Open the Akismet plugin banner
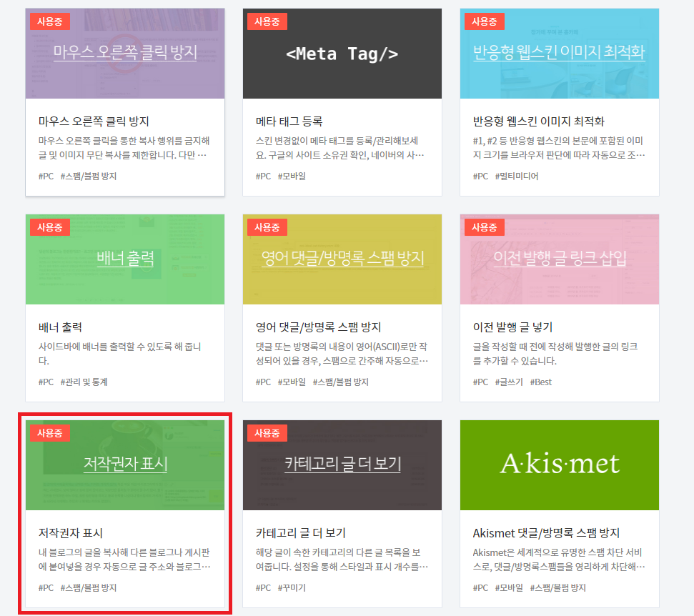 (x=559, y=465)
